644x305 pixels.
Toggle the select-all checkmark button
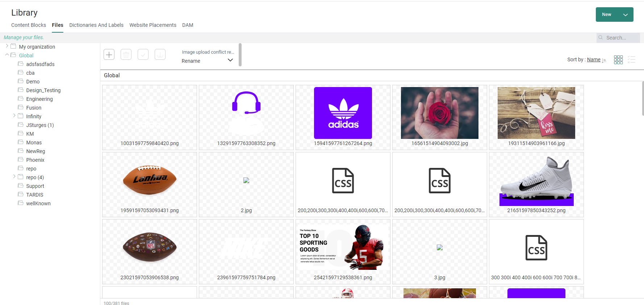143,54
